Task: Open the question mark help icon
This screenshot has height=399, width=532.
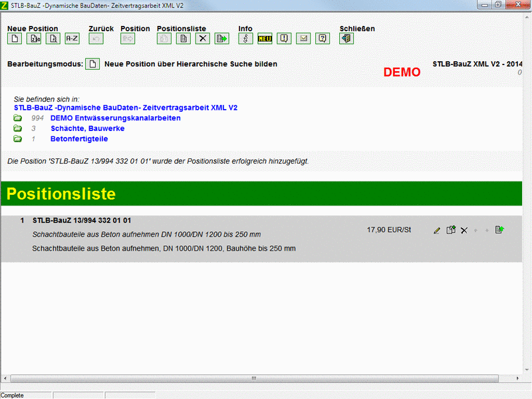Action: coord(323,39)
